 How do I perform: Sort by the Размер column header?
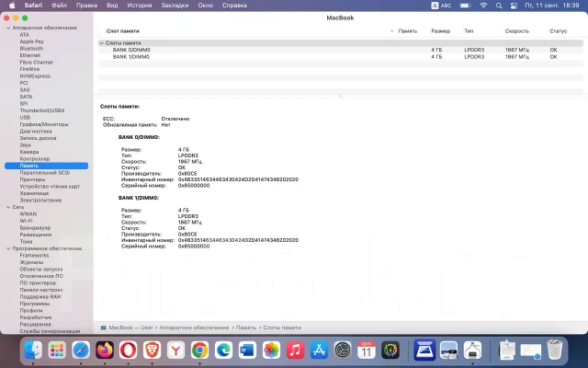[441, 31]
